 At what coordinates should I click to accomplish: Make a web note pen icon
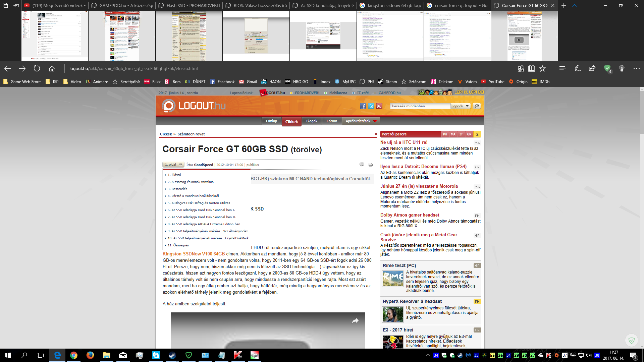coord(577,68)
